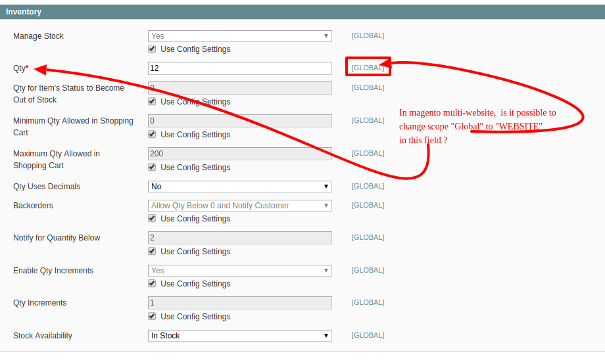Screen dimensions: 605x364
Task: Toggle Use Config Settings for Minimum Qty Allowed
Action: 152,135
